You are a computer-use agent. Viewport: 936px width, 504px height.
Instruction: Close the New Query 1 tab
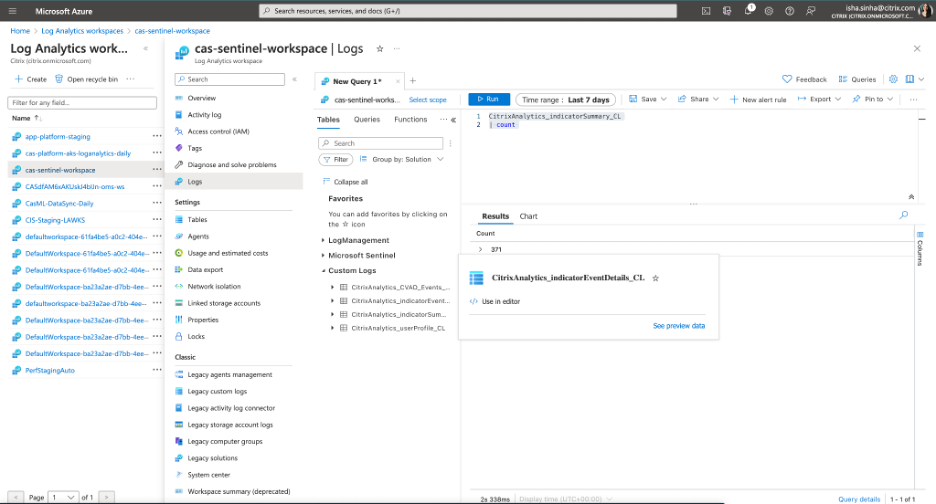pyautogui.click(x=398, y=81)
